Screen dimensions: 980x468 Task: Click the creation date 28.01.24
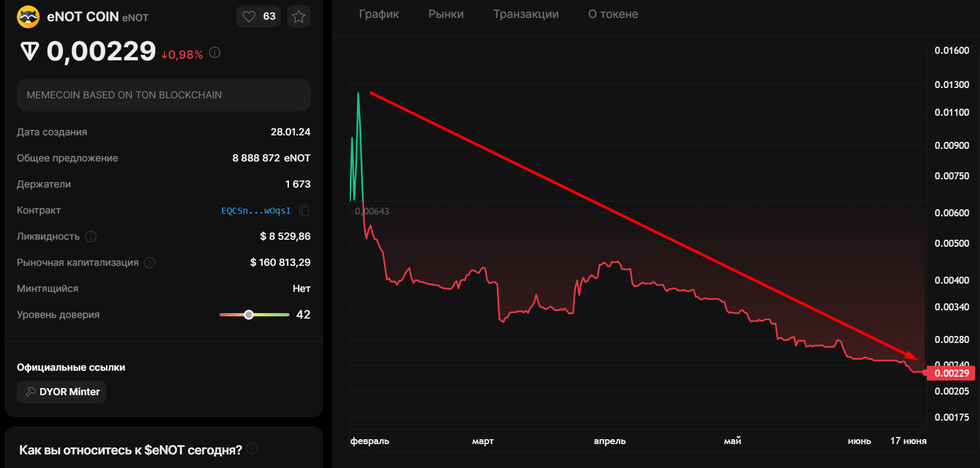[x=291, y=132]
